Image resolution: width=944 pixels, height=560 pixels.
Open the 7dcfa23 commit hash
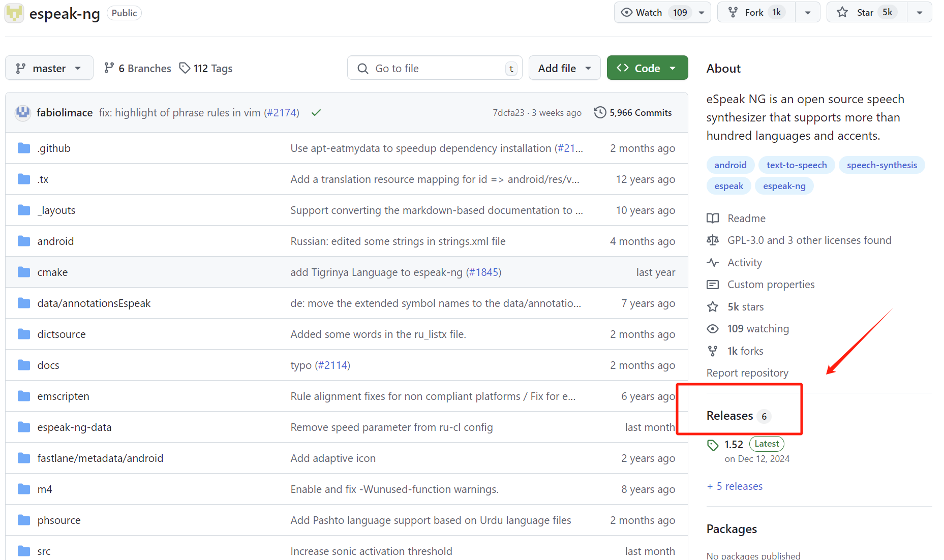click(508, 113)
